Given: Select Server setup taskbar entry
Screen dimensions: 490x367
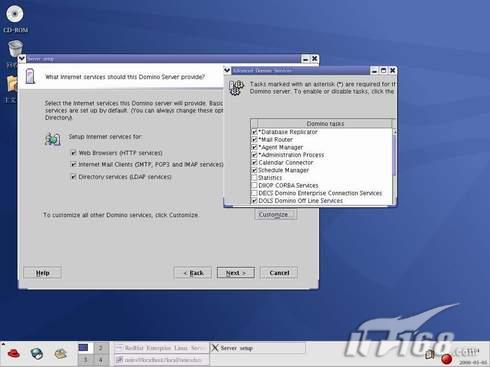Looking at the screenshot, I should point(257,348).
